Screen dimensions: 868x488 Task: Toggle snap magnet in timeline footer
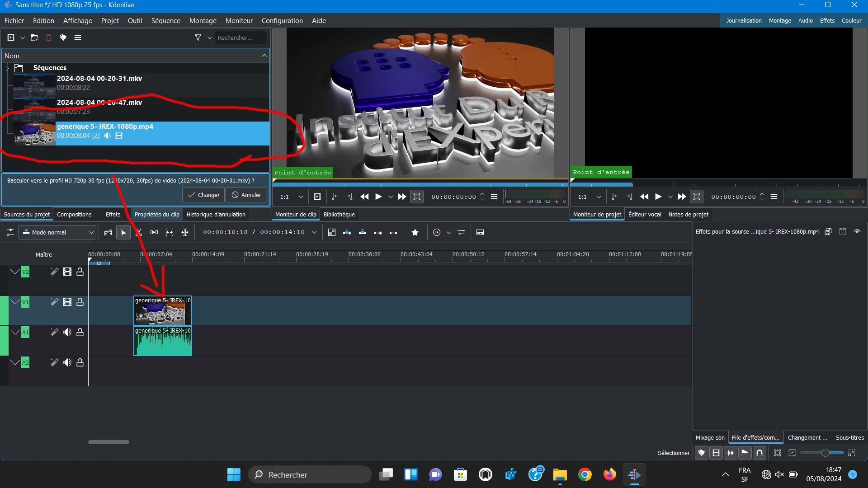[759, 453]
